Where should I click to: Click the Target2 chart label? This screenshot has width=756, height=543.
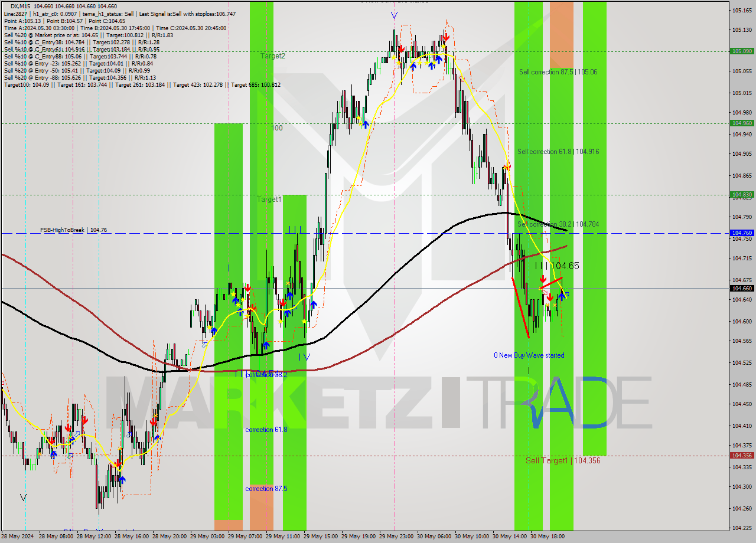tap(273, 56)
